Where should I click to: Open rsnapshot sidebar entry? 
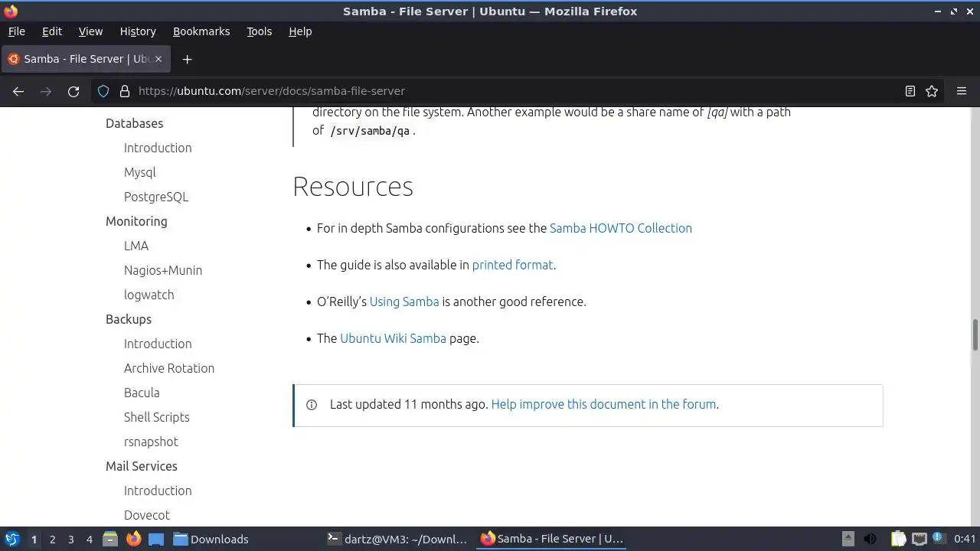point(151,442)
